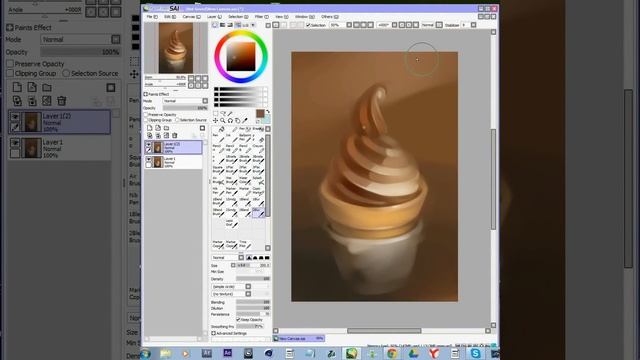Viewport: 640px width, 360px height.
Task: Click the light blue background color swatch
Action: [x=266, y=120]
